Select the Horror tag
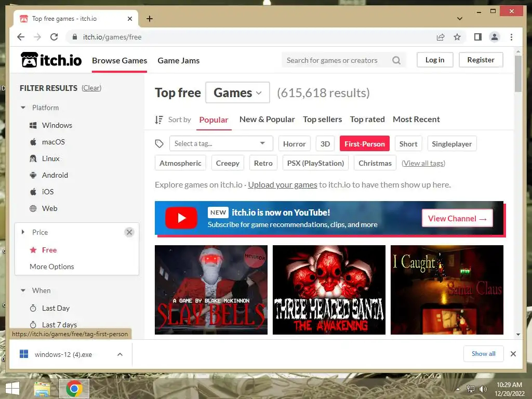Screen dimensions: 532x399 click(x=295, y=144)
